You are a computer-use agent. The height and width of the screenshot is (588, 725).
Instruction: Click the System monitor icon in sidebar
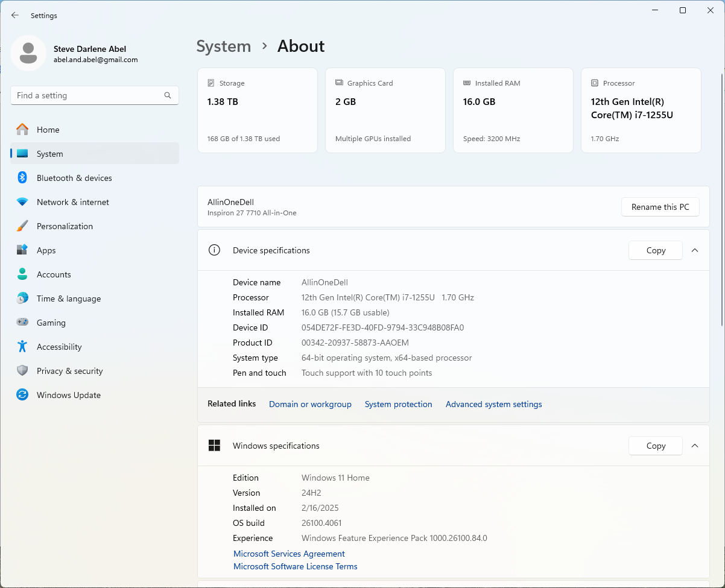(22, 154)
